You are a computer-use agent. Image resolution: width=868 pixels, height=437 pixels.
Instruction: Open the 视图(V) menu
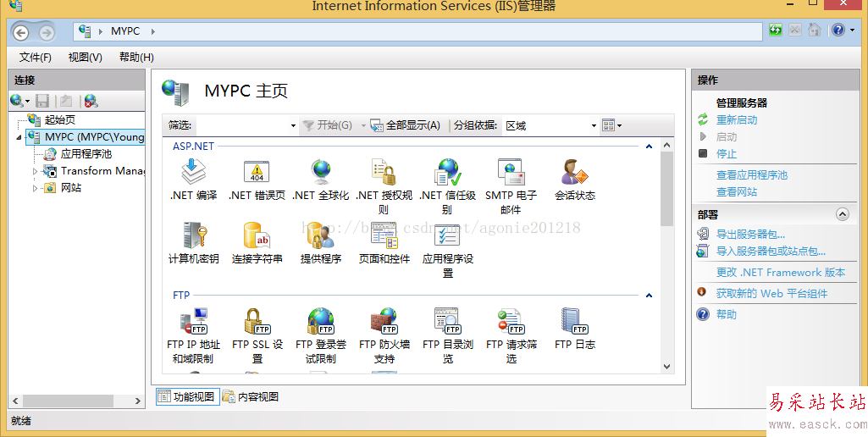tap(86, 57)
